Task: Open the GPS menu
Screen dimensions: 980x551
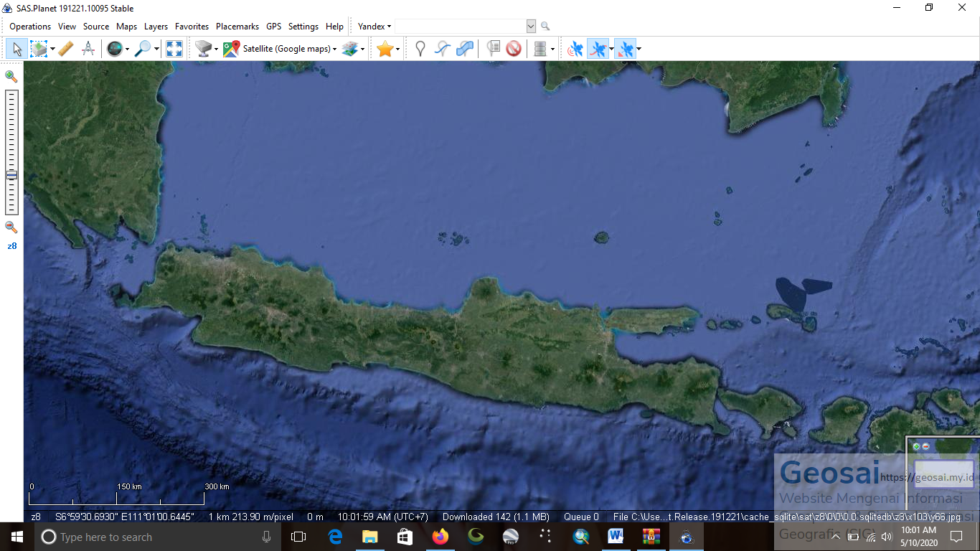Action: click(273, 27)
